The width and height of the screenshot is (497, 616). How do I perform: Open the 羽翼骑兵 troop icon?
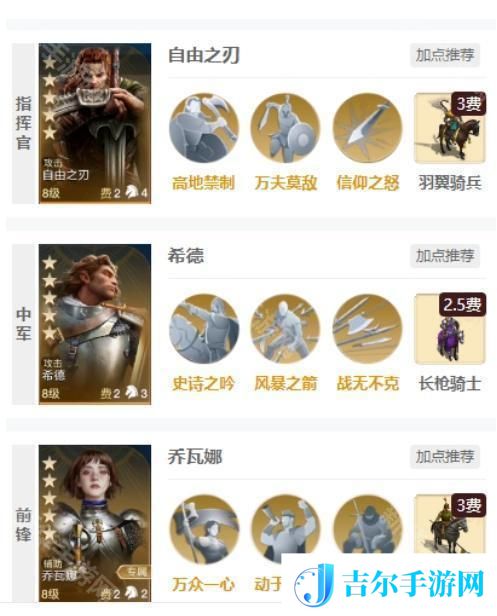pyautogui.click(x=450, y=128)
